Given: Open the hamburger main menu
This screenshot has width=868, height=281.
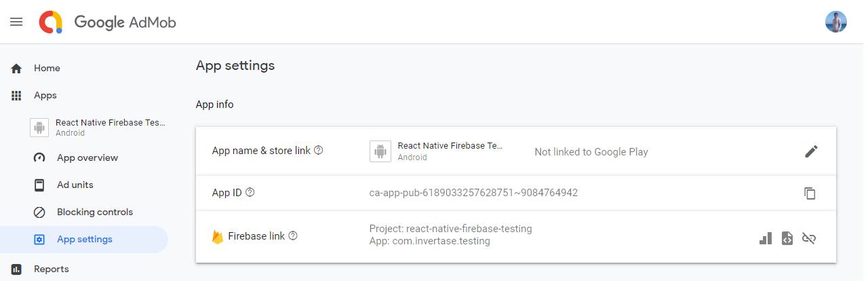Looking at the screenshot, I should tap(16, 22).
